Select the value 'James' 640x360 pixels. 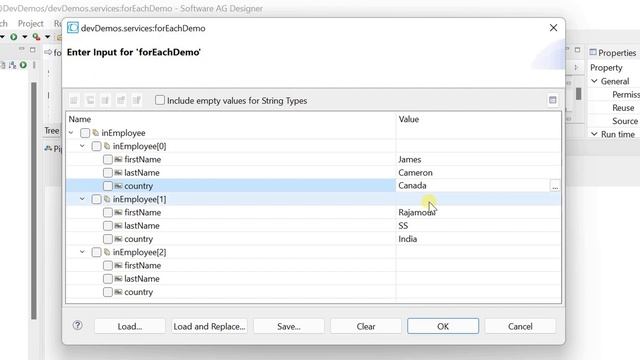coord(410,160)
